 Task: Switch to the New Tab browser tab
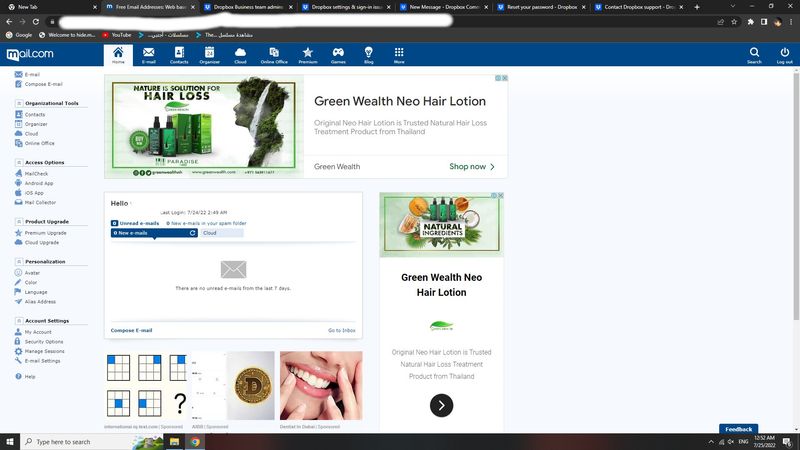click(51, 7)
